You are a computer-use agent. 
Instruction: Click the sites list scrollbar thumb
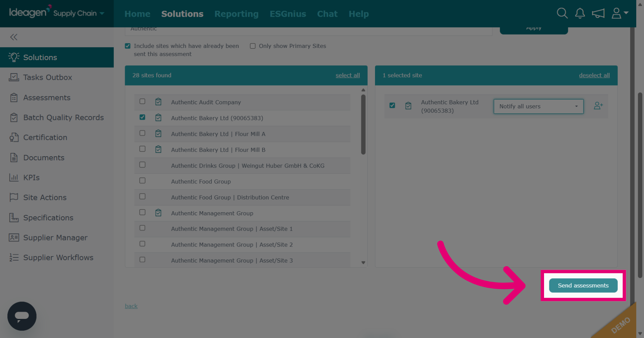(363, 125)
